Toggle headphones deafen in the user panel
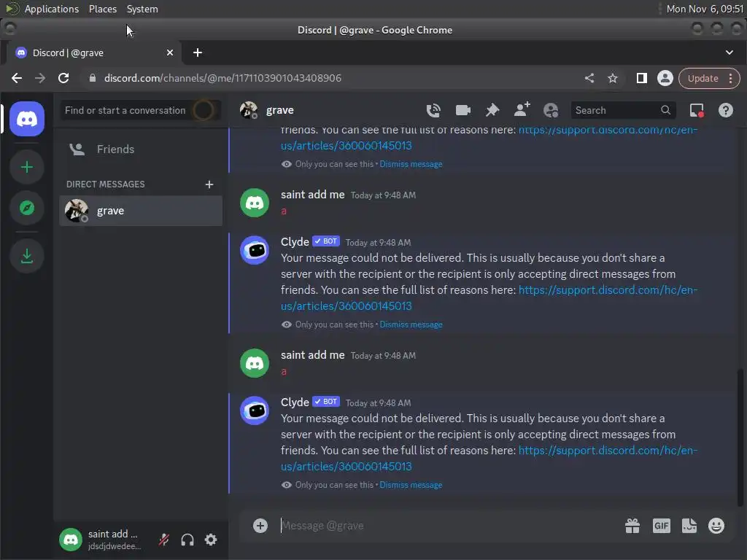Viewport: 747px width, 560px height. [187, 540]
